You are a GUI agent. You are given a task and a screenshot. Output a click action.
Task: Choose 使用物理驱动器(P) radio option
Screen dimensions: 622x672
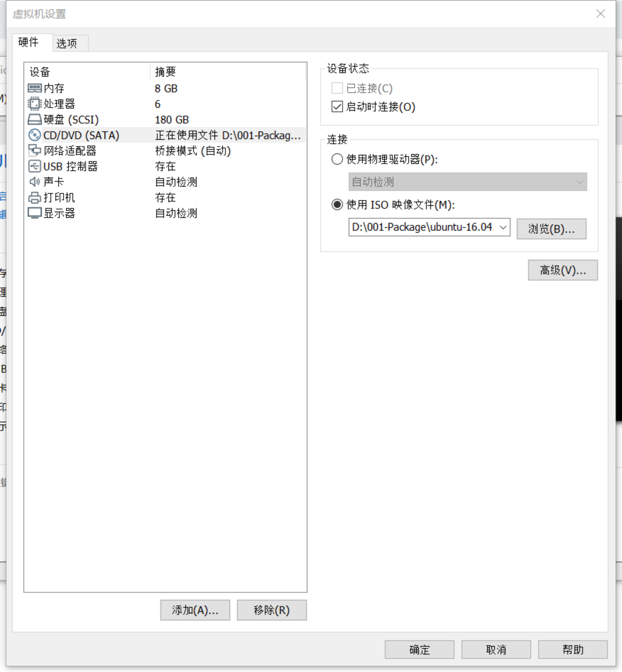[x=337, y=159]
